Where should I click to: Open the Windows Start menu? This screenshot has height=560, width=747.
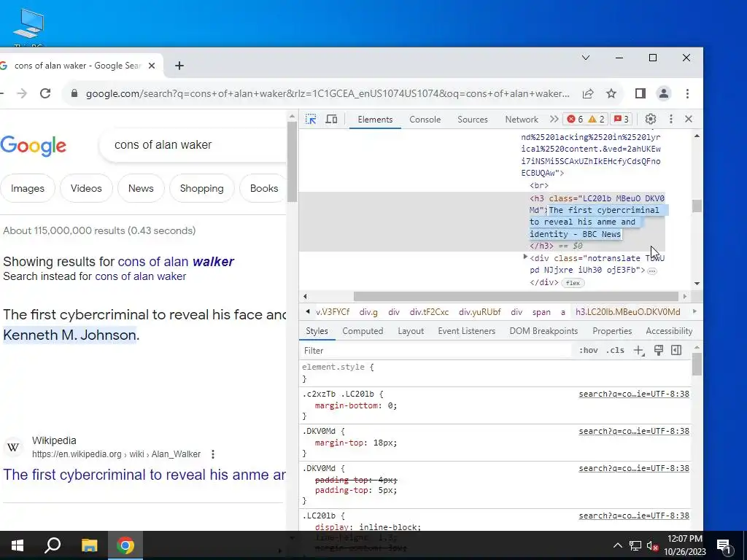coord(18,545)
